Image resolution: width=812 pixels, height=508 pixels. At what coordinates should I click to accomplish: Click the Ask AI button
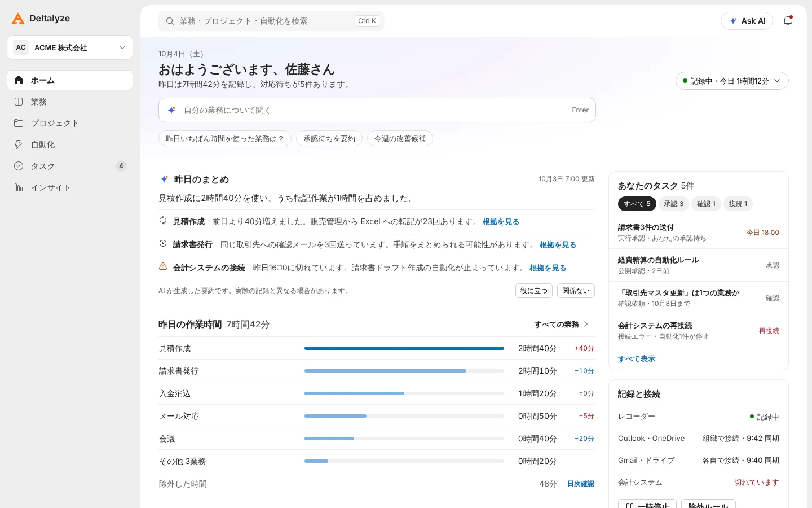(x=747, y=21)
